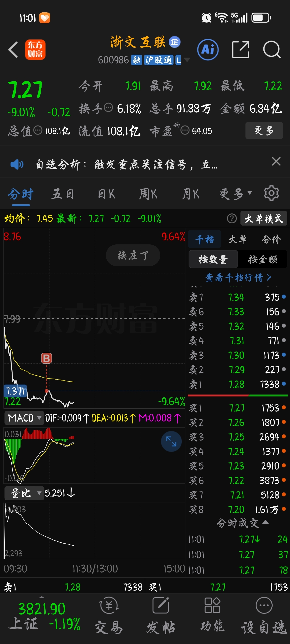
Task: Tap the battery status icon
Action: [261, 18]
